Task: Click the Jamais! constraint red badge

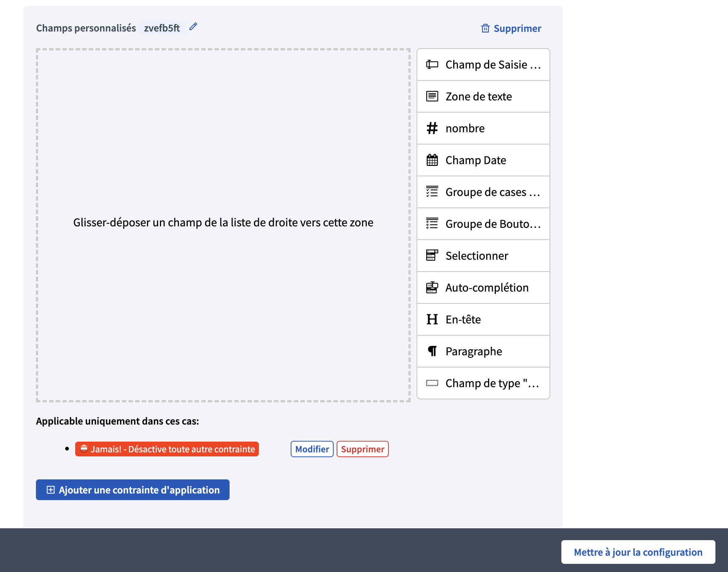Action: 167,449
